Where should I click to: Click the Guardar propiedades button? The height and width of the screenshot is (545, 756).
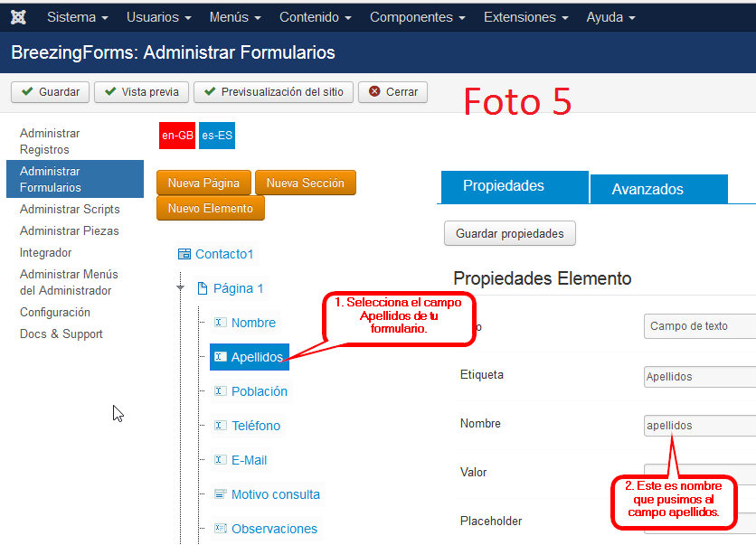[x=510, y=233]
